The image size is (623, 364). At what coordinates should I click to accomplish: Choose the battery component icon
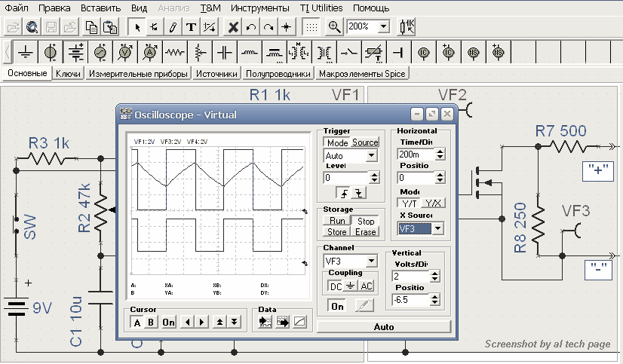click(75, 53)
